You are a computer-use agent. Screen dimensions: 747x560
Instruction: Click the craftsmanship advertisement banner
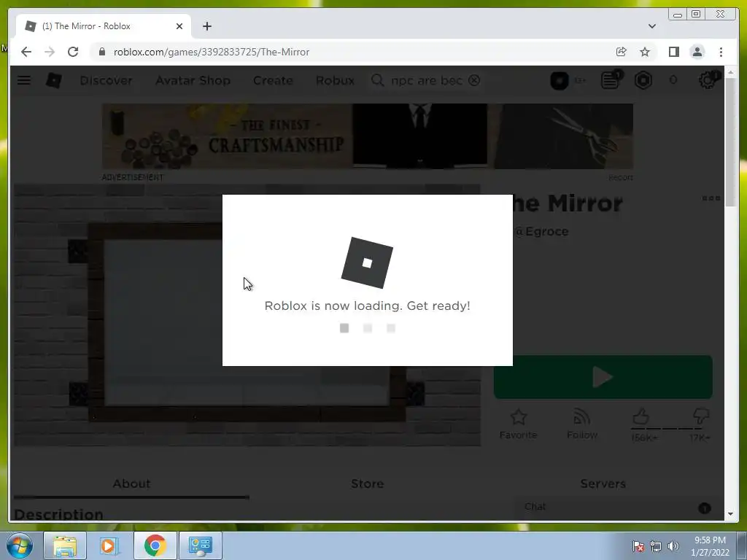368,136
